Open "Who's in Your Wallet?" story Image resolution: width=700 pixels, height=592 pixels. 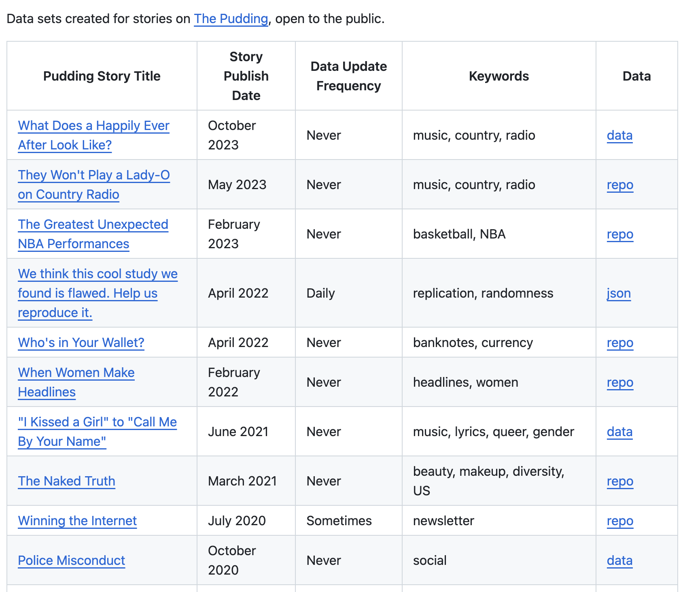point(81,342)
